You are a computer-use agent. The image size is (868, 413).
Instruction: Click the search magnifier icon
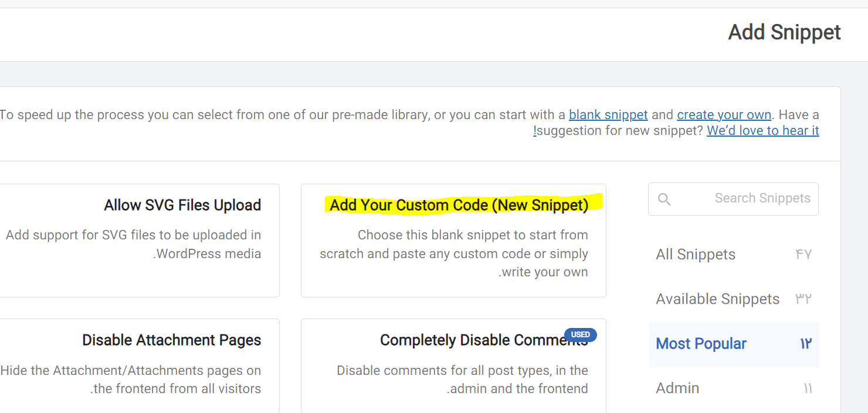664,199
